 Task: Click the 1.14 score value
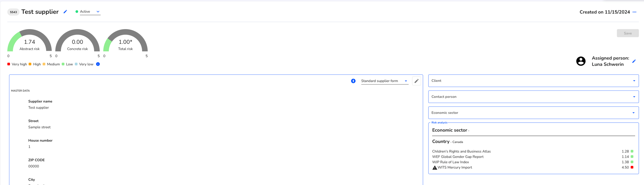coord(625,157)
